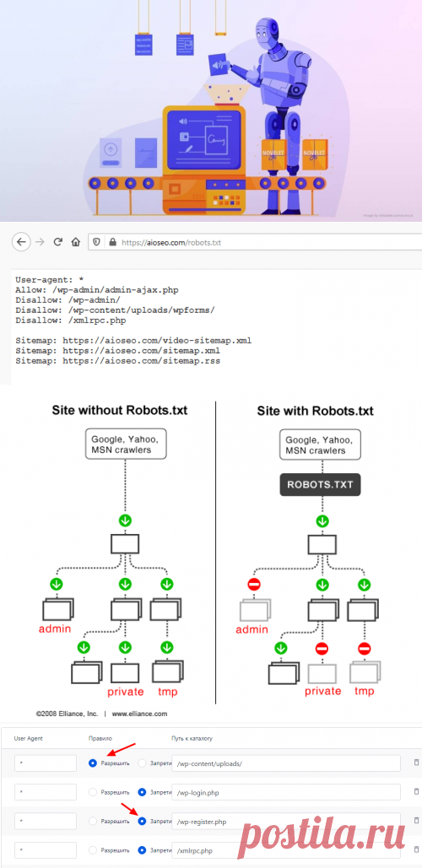
Task: Click the path field containing /xmlrpc.php
Action: (286, 850)
